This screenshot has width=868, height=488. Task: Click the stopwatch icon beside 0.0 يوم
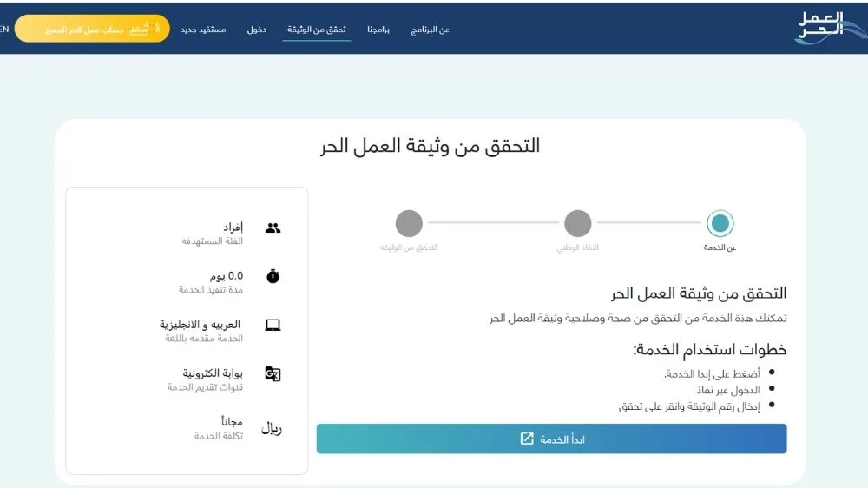click(x=273, y=276)
